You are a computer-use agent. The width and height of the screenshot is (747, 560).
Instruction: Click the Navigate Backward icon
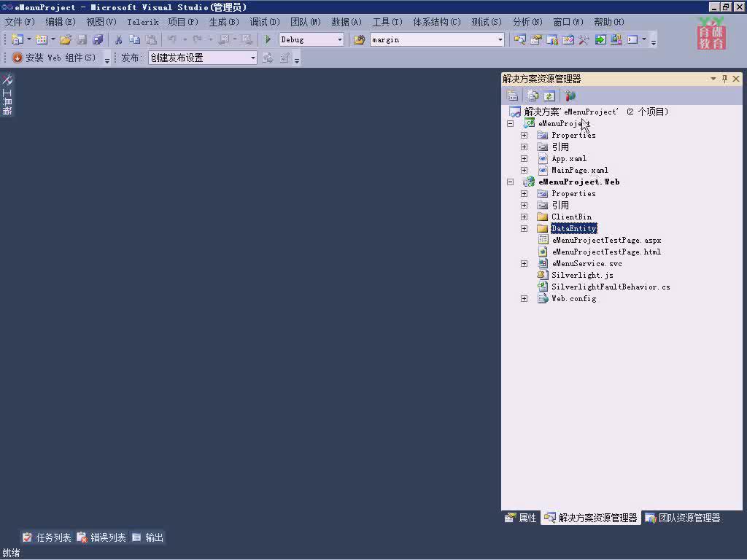223,39
